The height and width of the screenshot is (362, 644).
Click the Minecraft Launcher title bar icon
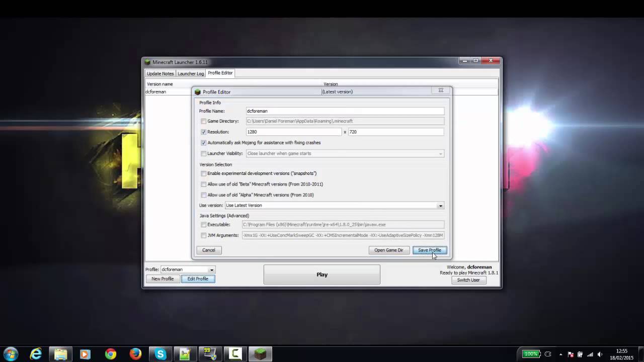[x=147, y=62]
